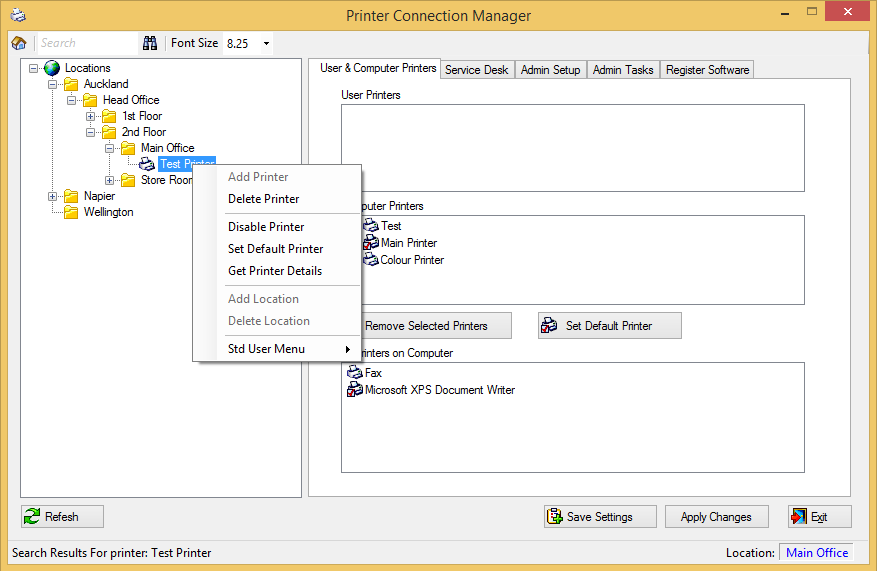Click the home icon in toolbar
This screenshot has height=571, width=877.
point(19,43)
